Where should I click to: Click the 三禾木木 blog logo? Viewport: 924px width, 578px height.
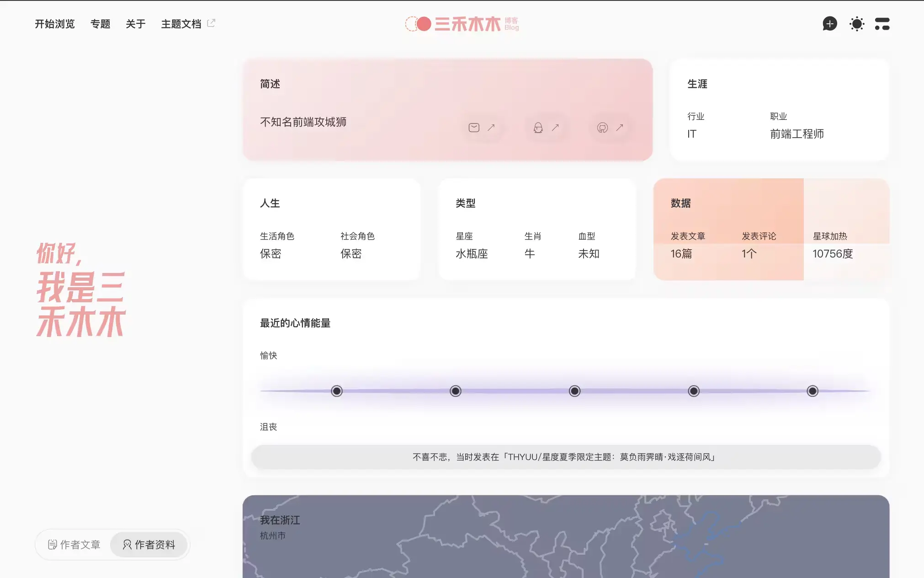(462, 24)
